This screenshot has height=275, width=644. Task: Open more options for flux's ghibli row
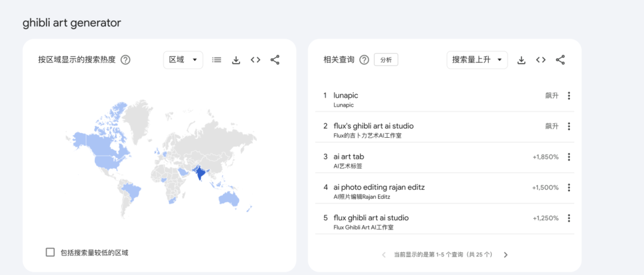click(x=569, y=126)
